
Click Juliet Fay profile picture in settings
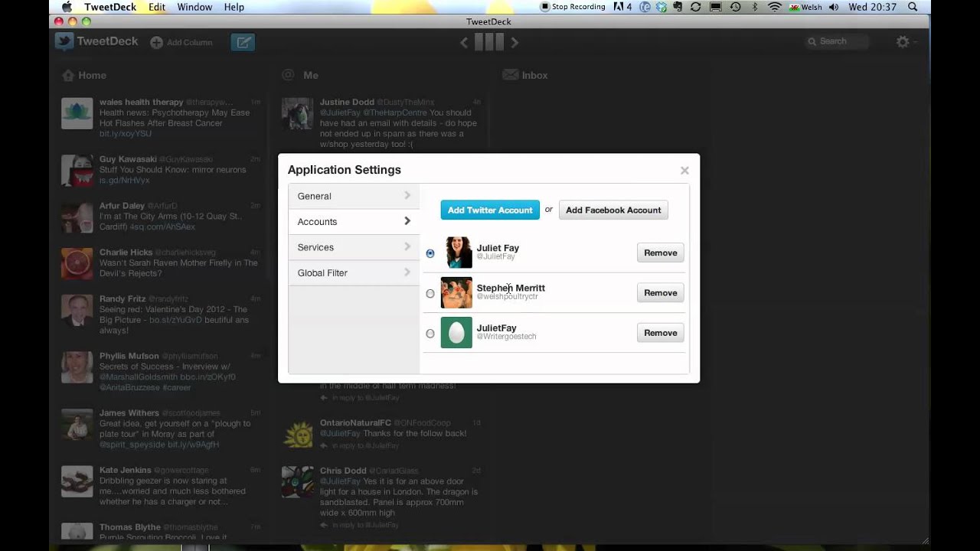click(456, 253)
